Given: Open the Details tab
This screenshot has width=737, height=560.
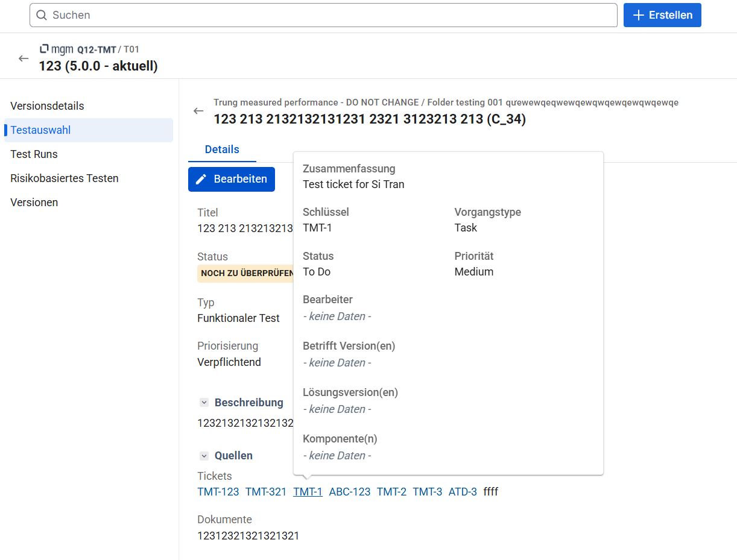Looking at the screenshot, I should [x=222, y=149].
